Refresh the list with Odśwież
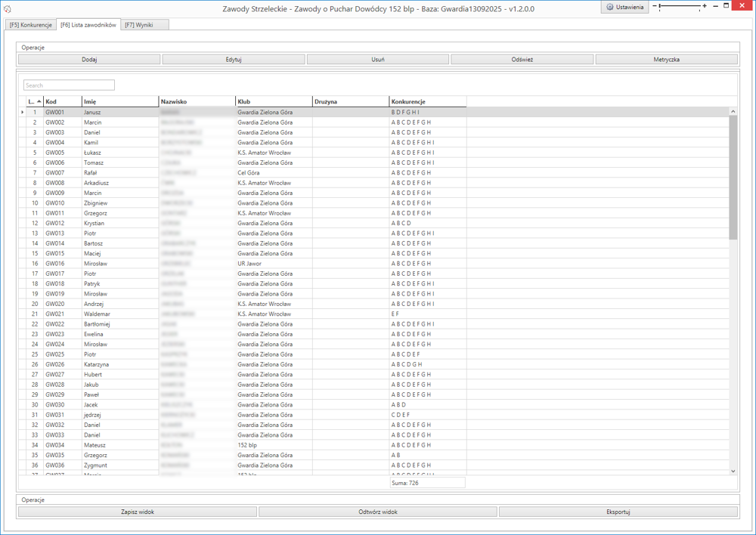The width and height of the screenshot is (756, 535). [x=522, y=59]
